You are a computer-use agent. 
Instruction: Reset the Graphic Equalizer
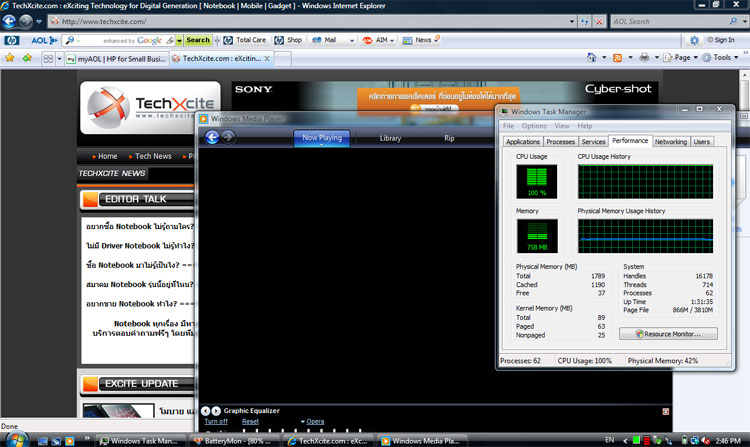(250, 422)
